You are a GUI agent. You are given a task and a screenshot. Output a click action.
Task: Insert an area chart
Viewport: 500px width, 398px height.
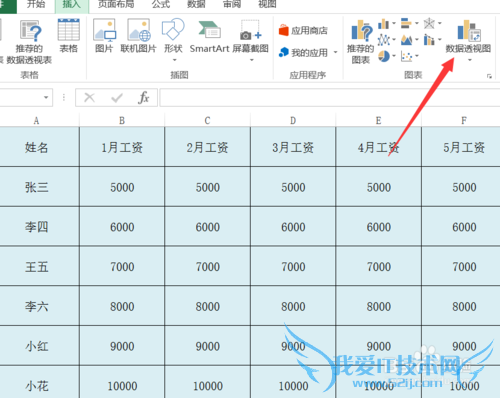pos(406,40)
